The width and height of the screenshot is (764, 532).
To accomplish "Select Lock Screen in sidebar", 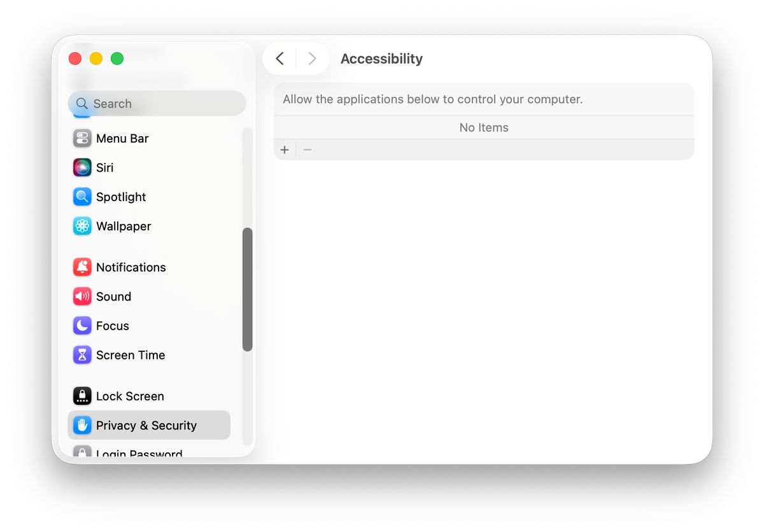I will [149, 396].
